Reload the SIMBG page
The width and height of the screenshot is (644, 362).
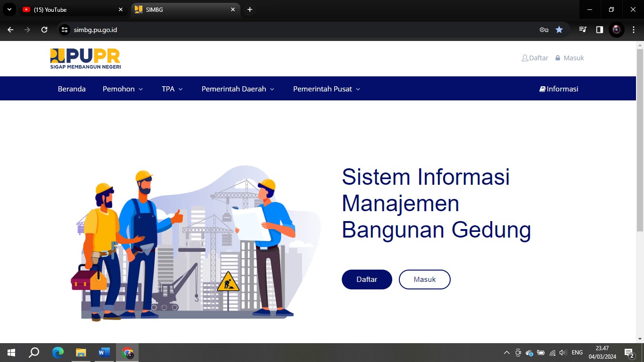click(x=44, y=30)
